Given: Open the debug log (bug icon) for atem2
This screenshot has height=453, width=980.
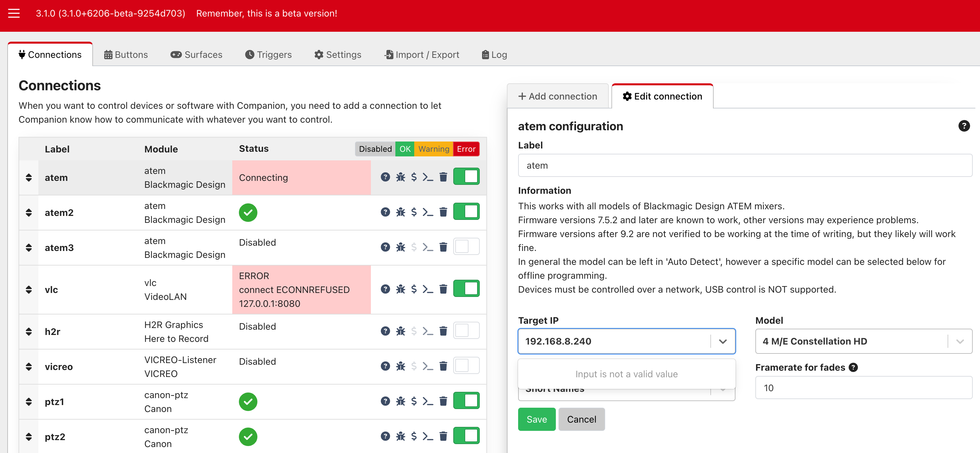Looking at the screenshot, I should [400, 212].
